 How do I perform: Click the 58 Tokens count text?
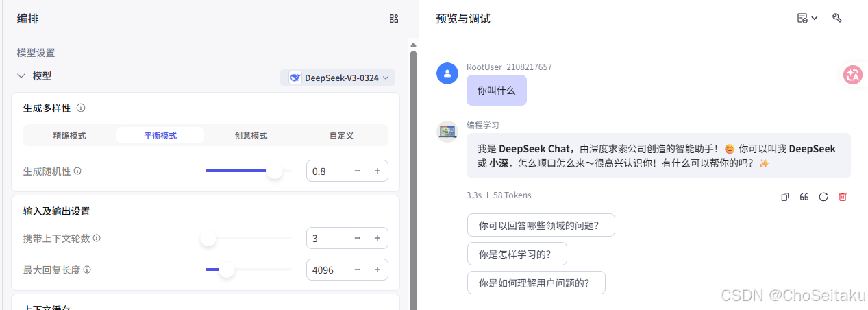[512, 195]
